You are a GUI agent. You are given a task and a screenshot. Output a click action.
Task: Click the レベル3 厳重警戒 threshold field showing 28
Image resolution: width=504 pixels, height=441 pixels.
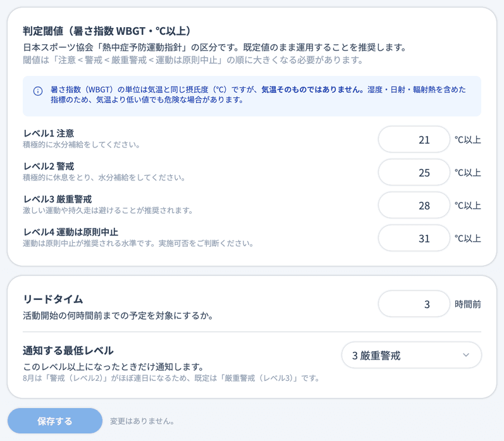(x=414, y=205)
